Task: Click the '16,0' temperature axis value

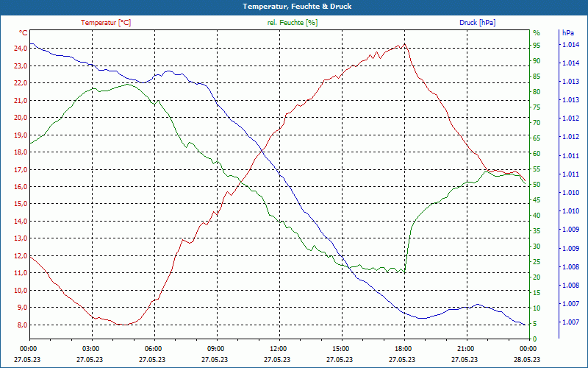Action: (21, 187)
